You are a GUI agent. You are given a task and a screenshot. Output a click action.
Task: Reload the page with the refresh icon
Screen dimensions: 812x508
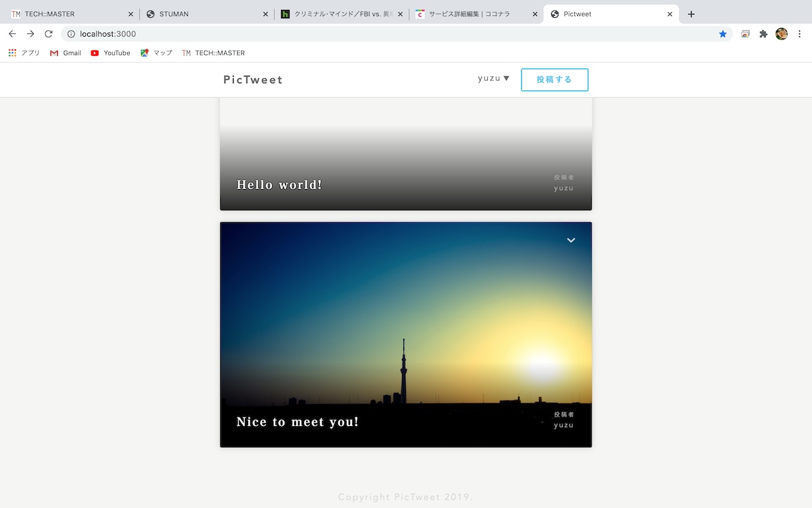(49, 34)
